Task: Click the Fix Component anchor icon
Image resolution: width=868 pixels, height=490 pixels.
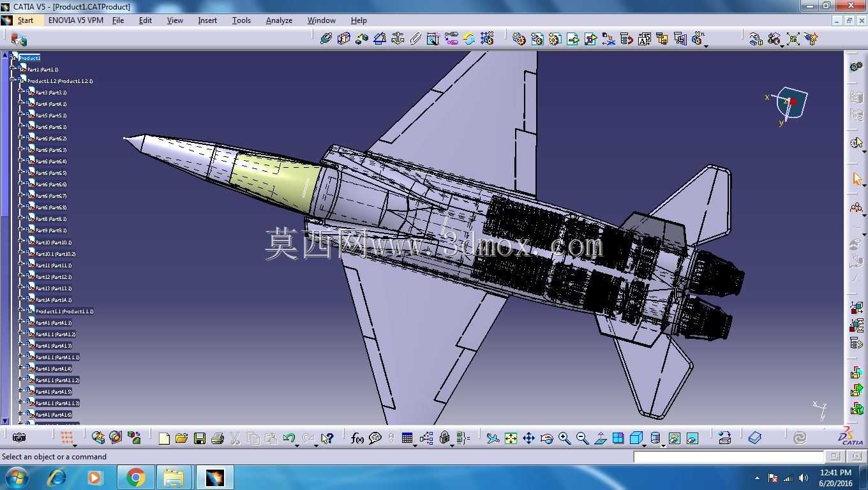Action: point(398,39)
